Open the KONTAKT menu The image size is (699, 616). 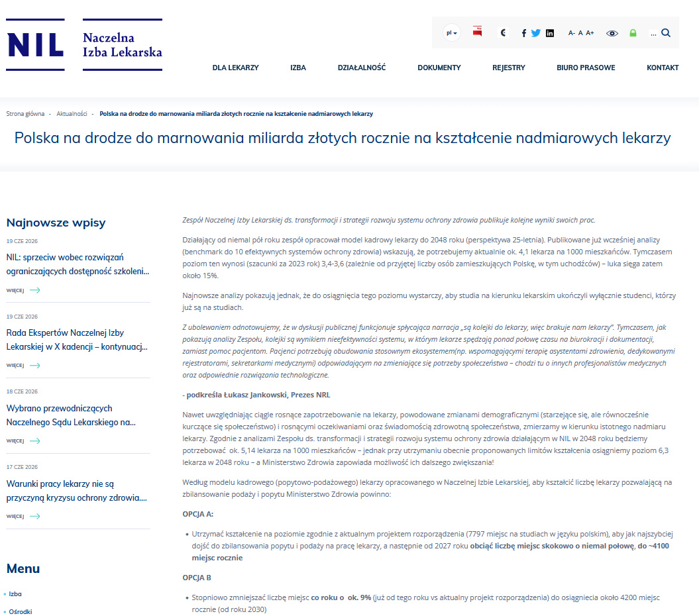click(663, 68)
